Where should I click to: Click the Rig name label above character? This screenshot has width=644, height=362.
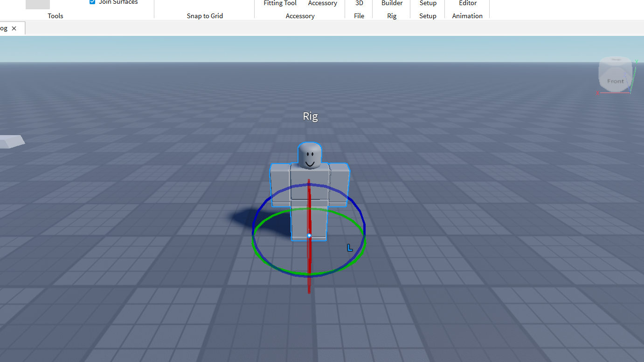310,116
